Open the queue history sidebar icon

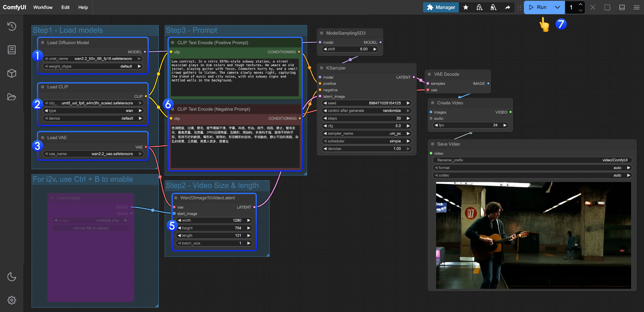click(x=12, y=26)
